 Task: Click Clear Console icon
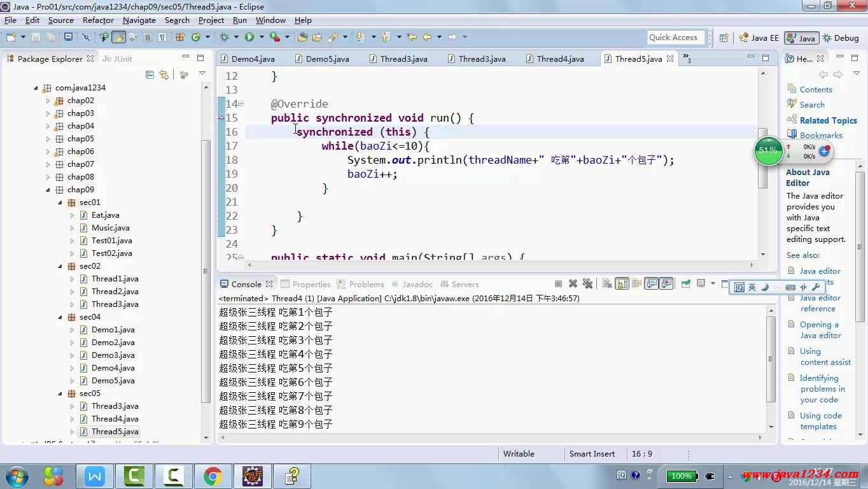[x=606, y=284]
